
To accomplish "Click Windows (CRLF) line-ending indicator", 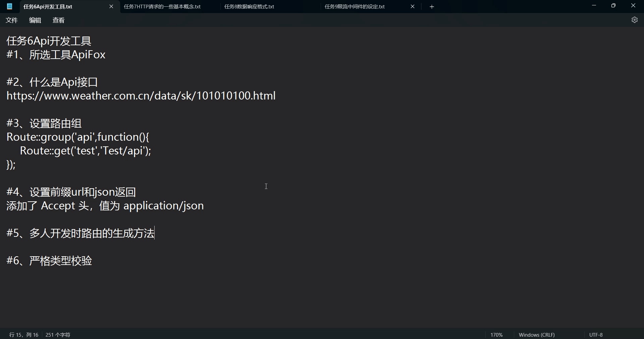I will coord(536,334).
